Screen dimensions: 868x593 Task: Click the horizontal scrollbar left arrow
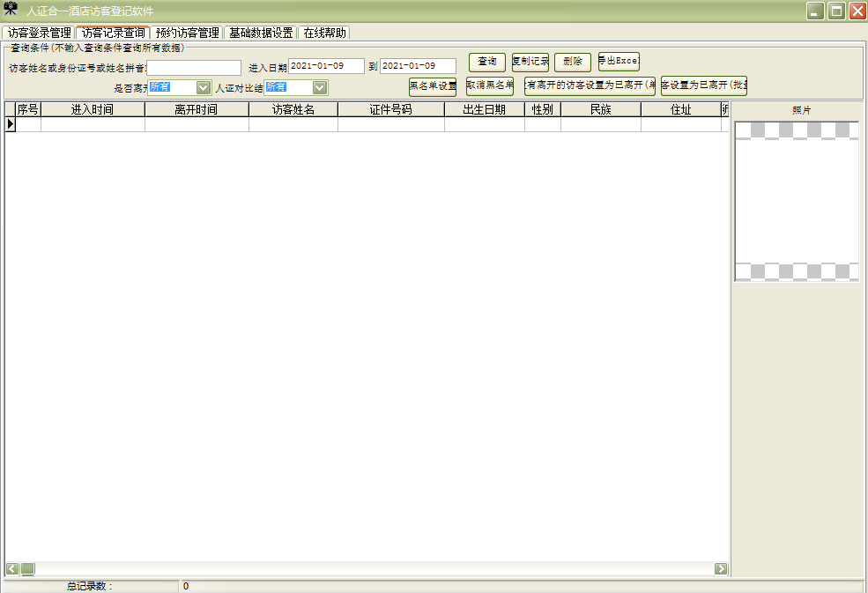click(x=12, y=568)
